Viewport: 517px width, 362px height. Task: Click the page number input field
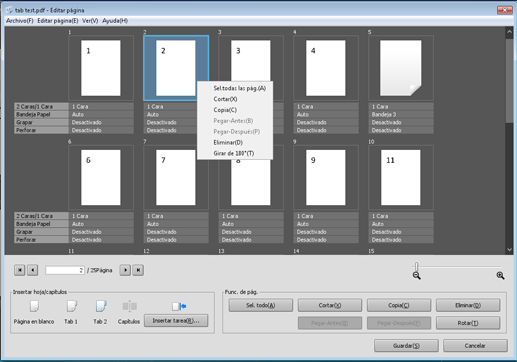point(65,270)
